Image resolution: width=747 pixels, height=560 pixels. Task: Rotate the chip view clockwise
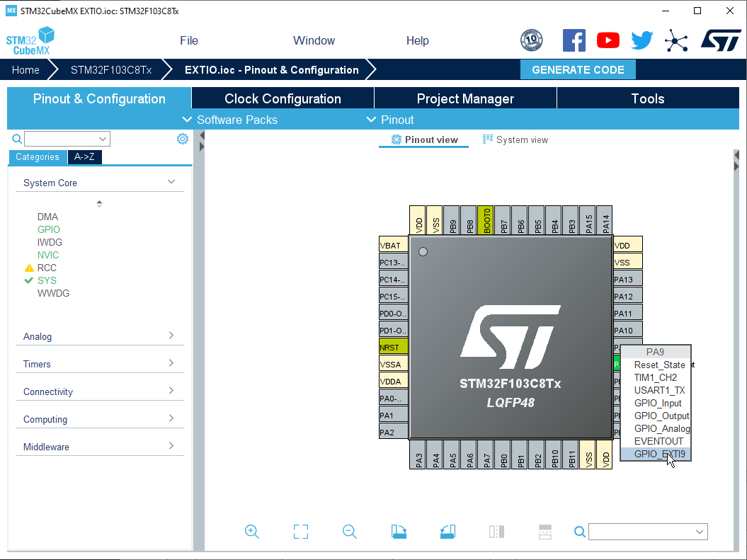tap(399, 532)
